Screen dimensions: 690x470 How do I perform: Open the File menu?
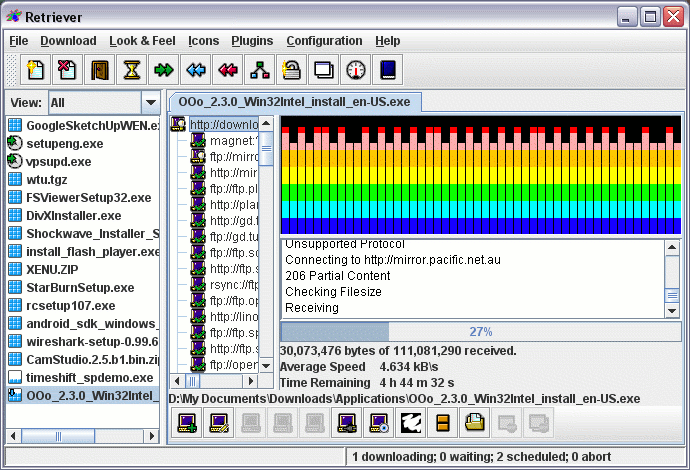[18, 41]
